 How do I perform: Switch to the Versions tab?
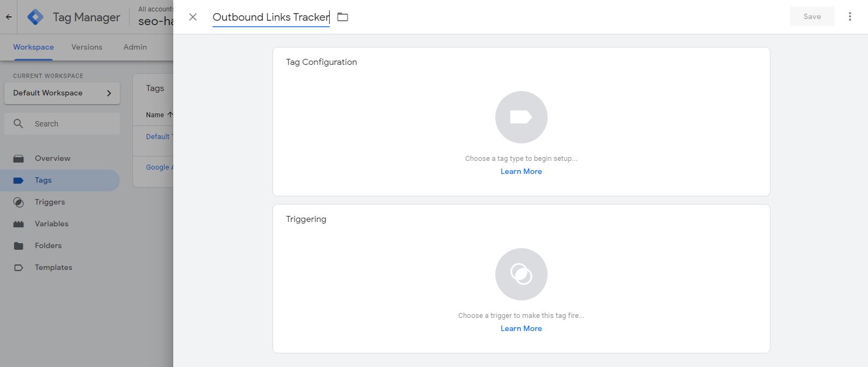tap(87, 47)
